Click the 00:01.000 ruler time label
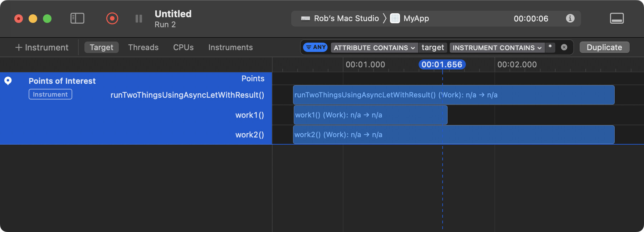 (365, 64)
